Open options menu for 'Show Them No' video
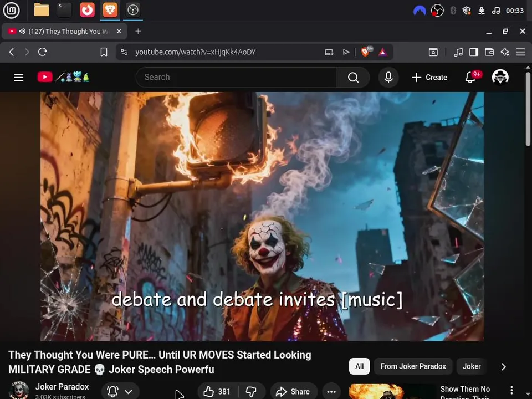Viewport: 532px width, 399px height. (511, 390)
